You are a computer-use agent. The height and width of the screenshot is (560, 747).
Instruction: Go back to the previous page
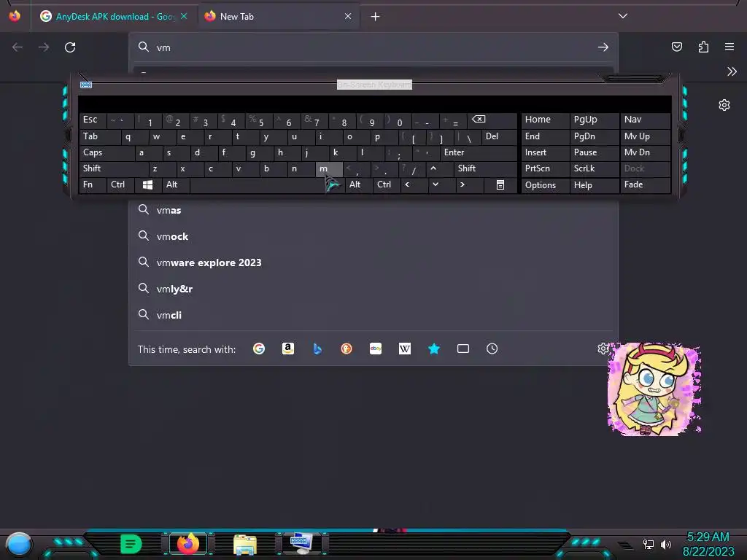coord(18,47)
